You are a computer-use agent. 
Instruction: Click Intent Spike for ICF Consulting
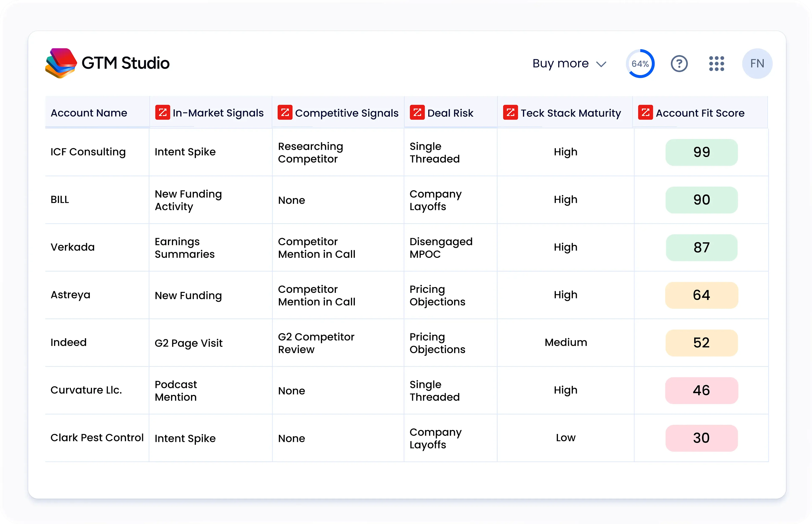point(185,152)
